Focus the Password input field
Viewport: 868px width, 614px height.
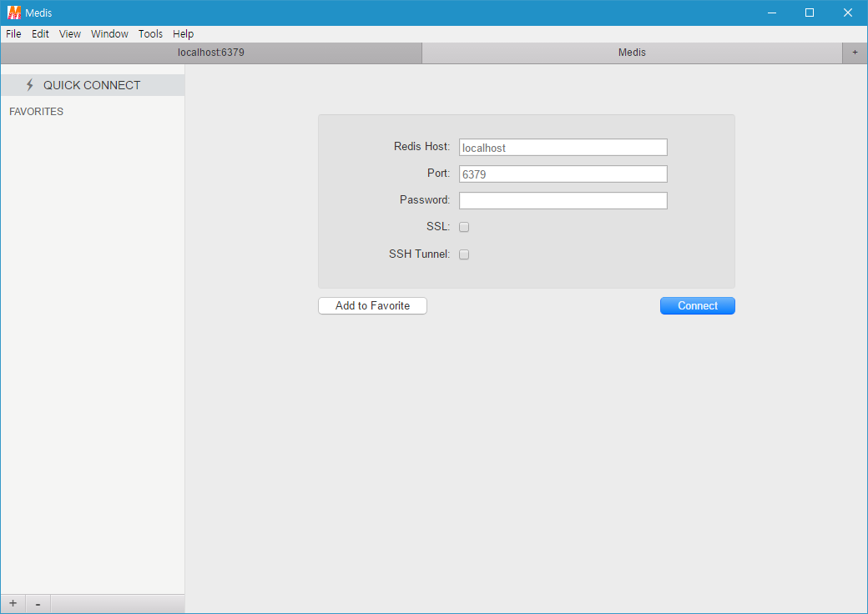(x=563, y=200)
